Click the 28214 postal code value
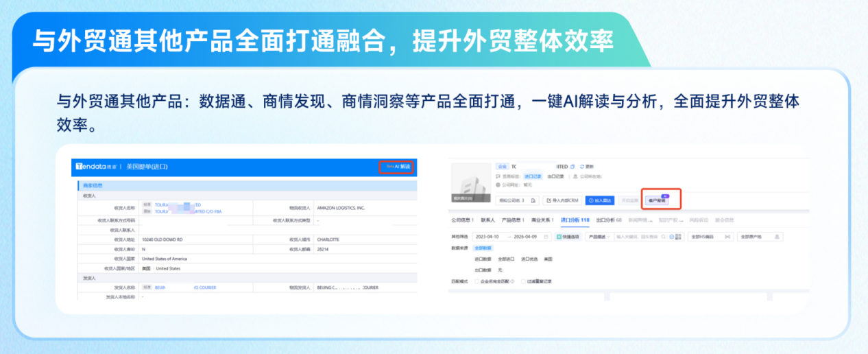The image size is (868, 354). pos(322,249)
